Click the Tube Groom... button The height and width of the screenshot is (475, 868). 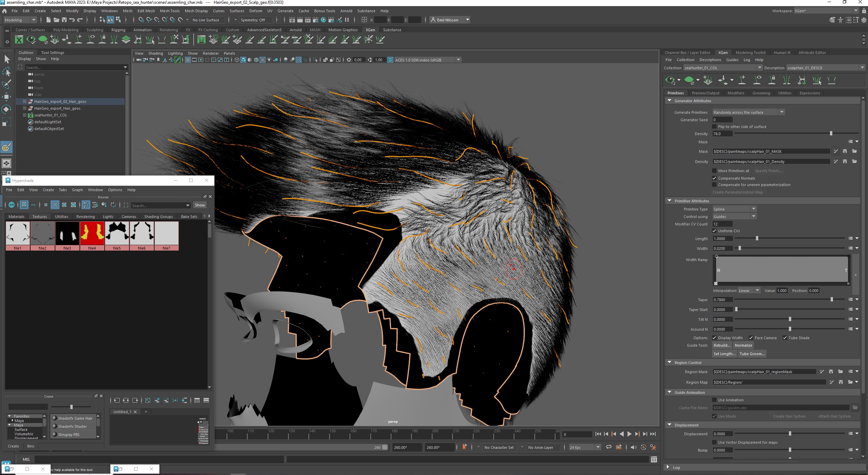[x=752, y=353]
